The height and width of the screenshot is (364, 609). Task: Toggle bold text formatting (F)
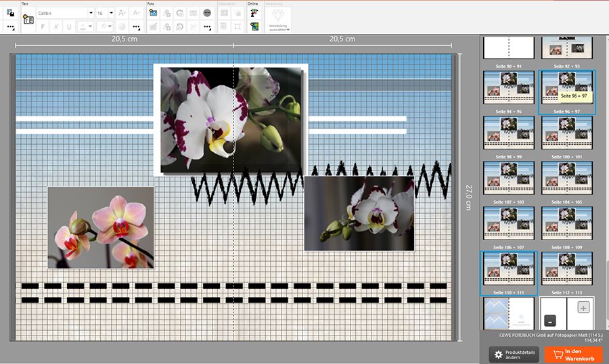pyautogui.click(x=43, y=27)
